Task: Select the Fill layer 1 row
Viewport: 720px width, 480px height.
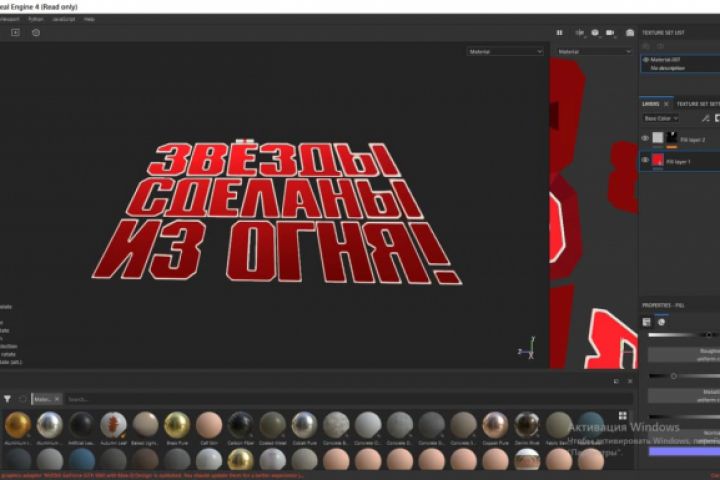Action: point(680,161)
